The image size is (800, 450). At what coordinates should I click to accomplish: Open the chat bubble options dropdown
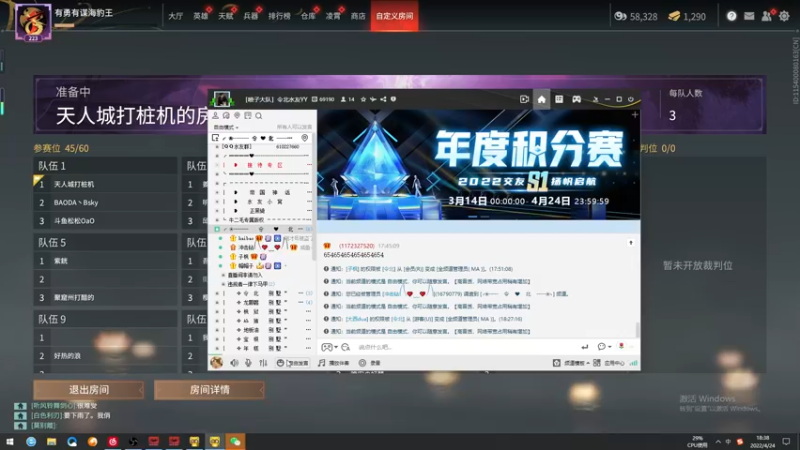(604, 346)
